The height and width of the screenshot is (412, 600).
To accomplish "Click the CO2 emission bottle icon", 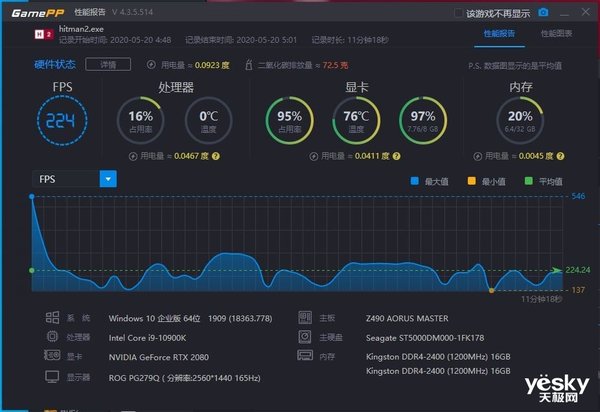I will (x=248, y=65).
